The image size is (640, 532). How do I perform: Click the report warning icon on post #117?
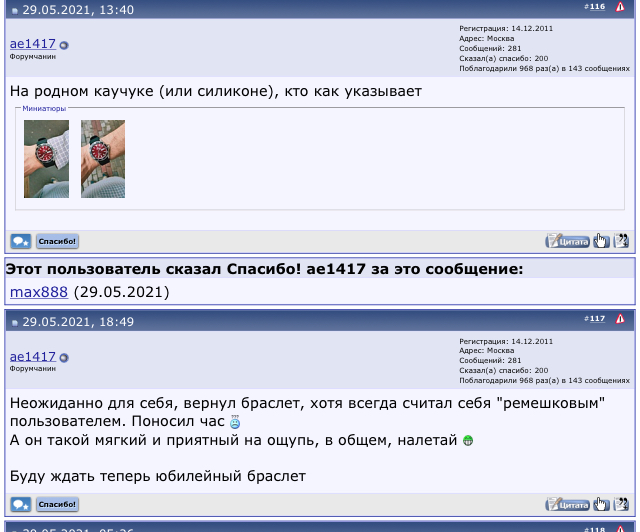[620, 319]
